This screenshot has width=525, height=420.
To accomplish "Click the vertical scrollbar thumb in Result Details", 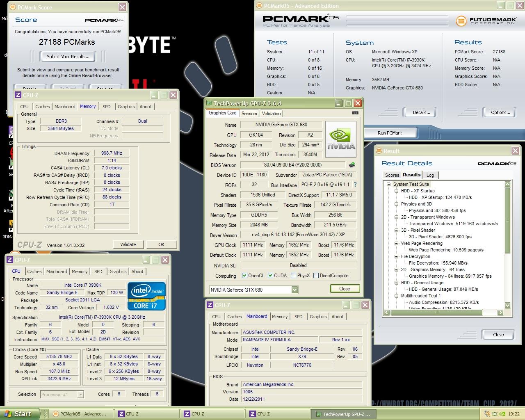I will point(507,220).
